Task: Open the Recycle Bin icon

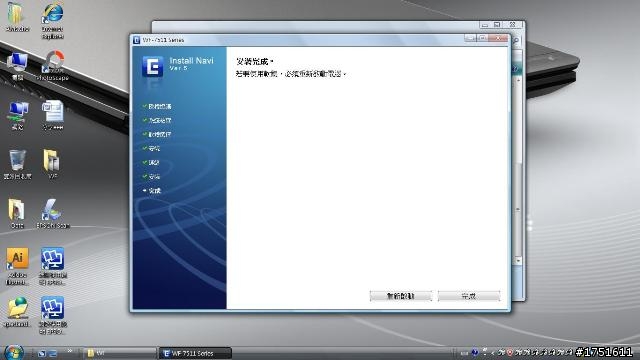Action: click(18, 164)
